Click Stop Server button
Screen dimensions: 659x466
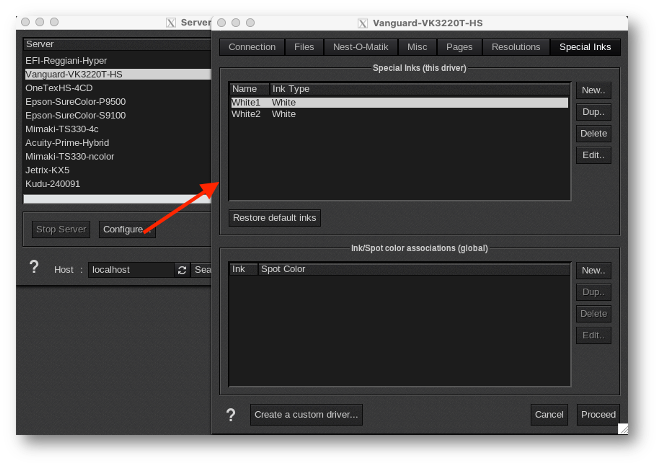click(x=61, y=229)
